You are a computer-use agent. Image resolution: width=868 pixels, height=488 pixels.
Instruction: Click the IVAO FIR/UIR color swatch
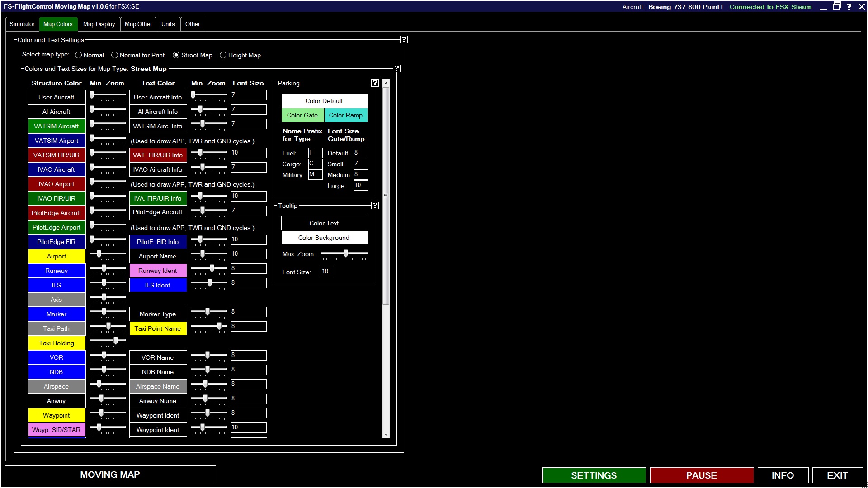(56, 198)
